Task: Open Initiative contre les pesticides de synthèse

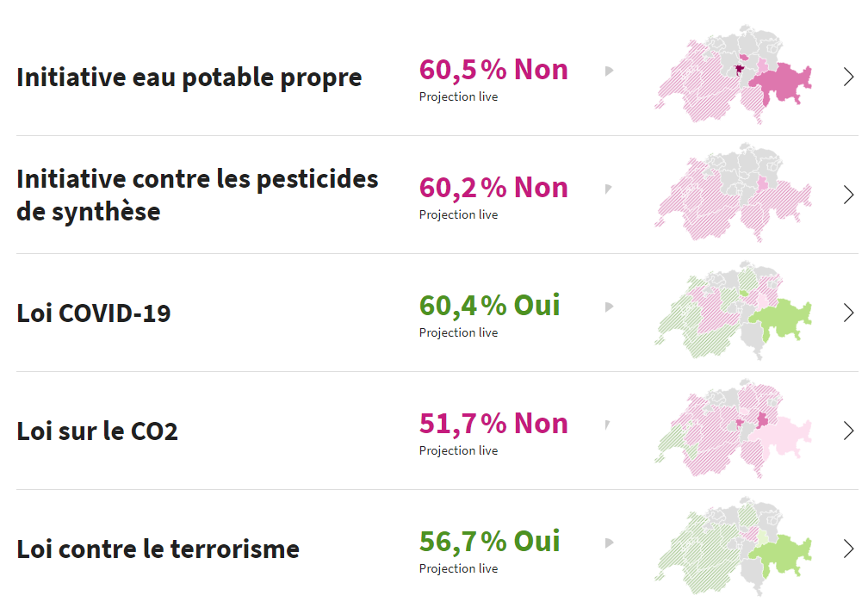Action: coord(198,195)
